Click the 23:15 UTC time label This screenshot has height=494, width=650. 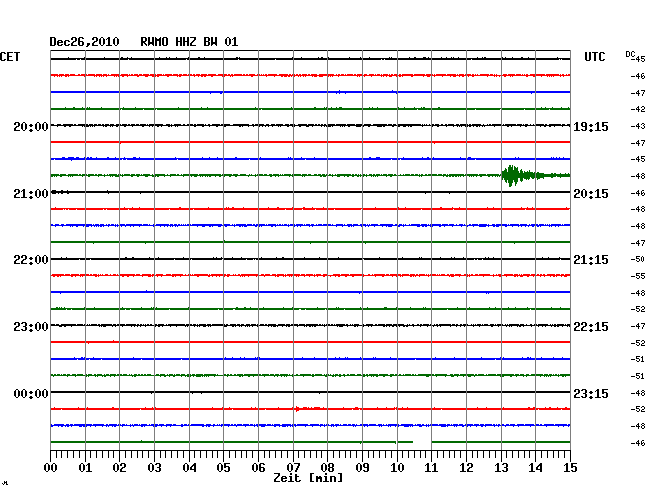[x=591, y=394]
